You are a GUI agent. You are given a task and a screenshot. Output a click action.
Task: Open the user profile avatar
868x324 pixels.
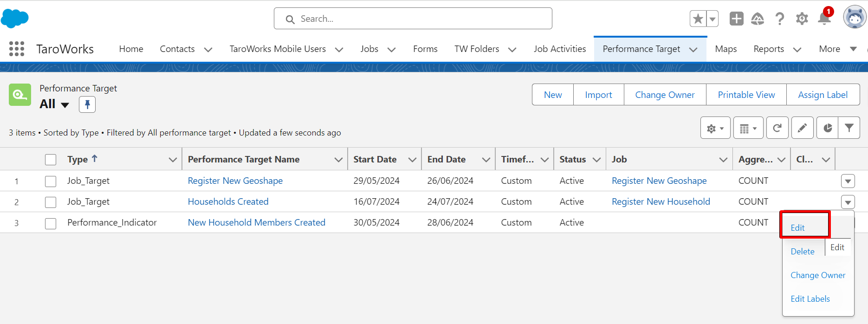point(855,18)
